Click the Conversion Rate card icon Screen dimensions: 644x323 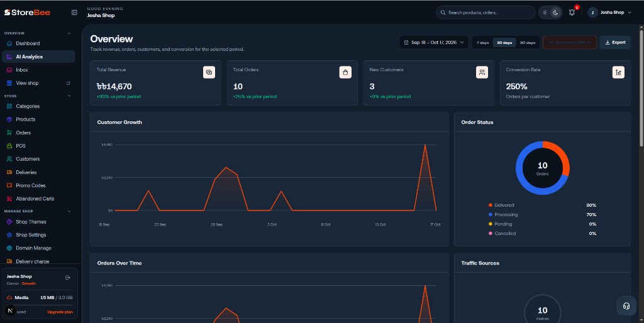[618, 72]
